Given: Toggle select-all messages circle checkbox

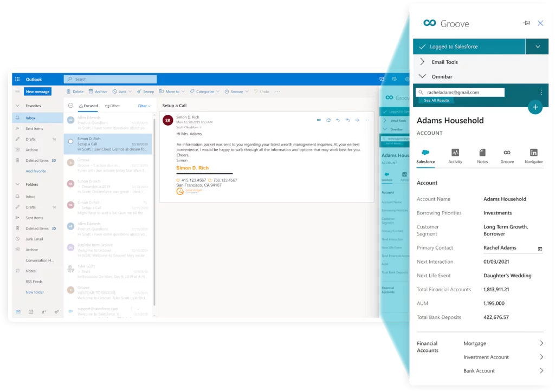Looking at the screenshot, I should tap(70, 106).
